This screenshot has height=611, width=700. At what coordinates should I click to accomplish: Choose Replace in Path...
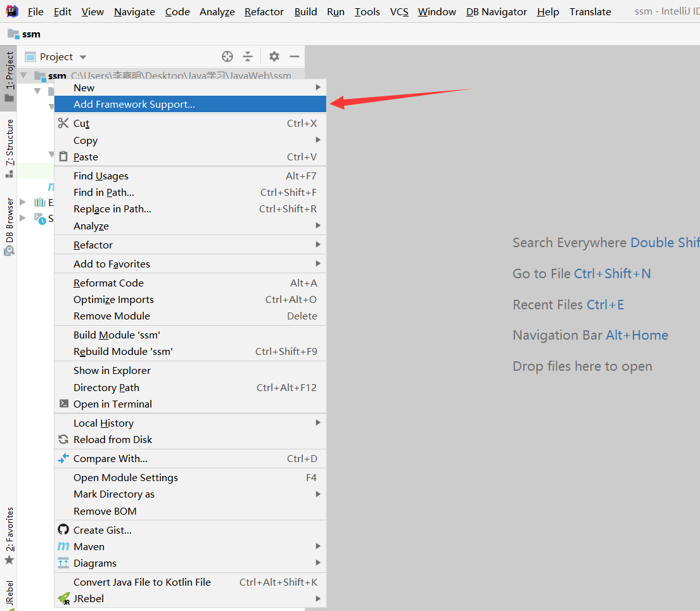(x=190, y=209)
